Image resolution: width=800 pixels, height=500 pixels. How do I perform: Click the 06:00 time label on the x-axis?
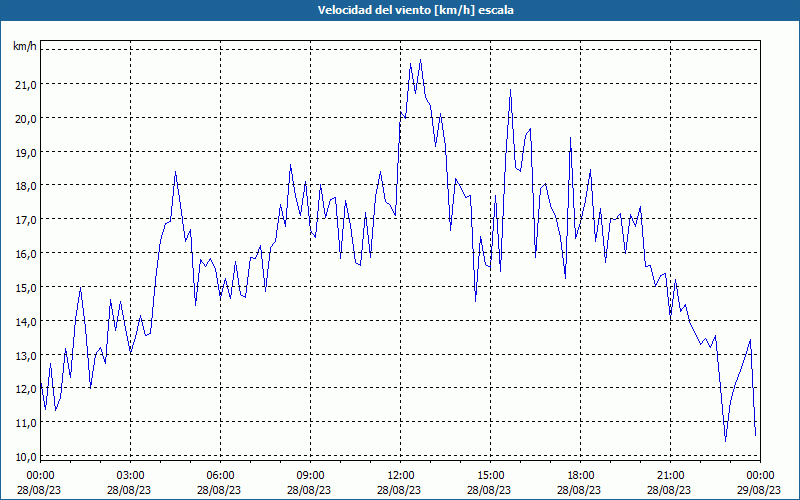(x=220, y=476)
